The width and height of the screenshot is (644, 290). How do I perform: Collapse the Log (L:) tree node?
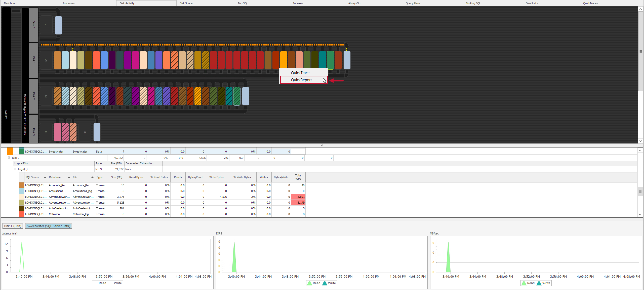15,169
